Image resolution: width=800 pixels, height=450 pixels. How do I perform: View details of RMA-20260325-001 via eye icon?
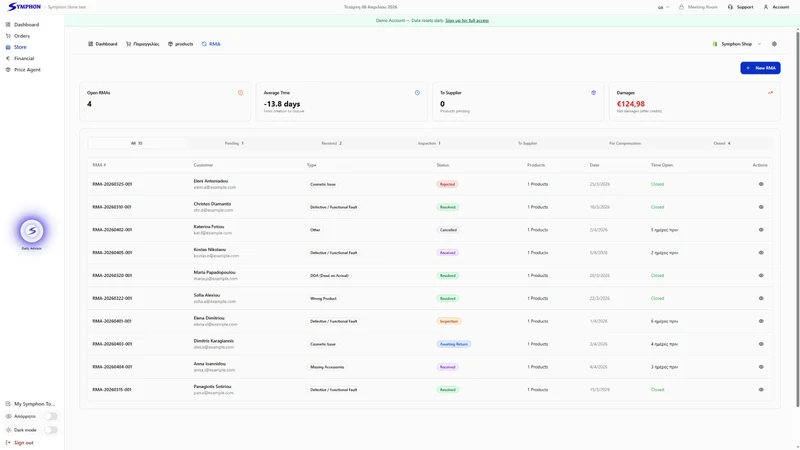pos(761,184)
